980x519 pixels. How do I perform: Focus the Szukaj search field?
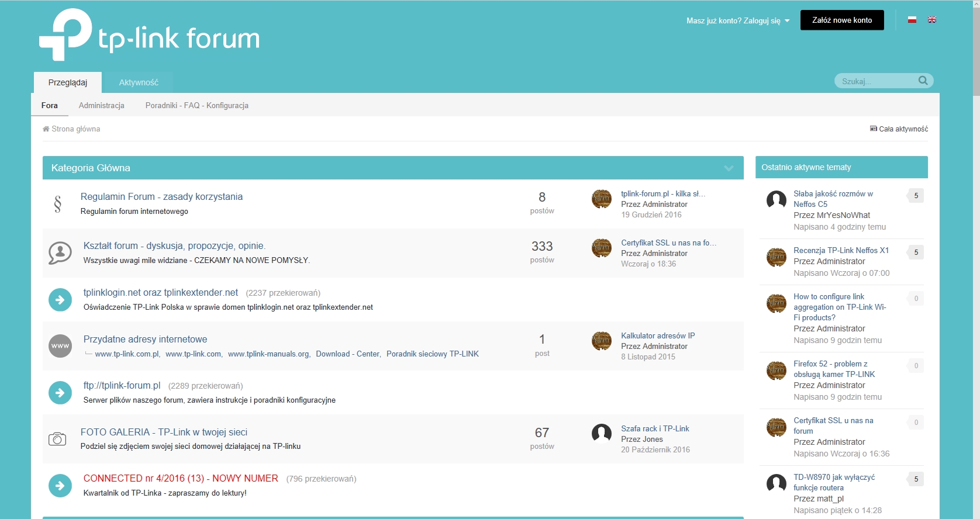pyautogui.click(x=878, y=81)
